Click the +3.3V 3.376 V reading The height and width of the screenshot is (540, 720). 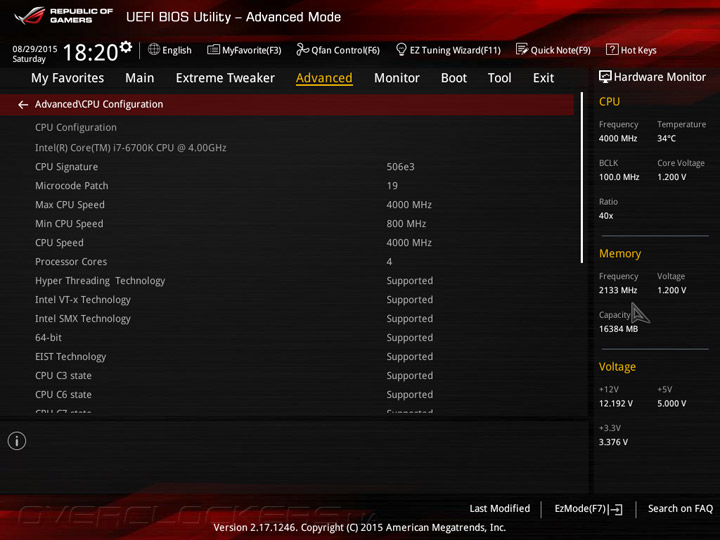(x=613, y=442)
